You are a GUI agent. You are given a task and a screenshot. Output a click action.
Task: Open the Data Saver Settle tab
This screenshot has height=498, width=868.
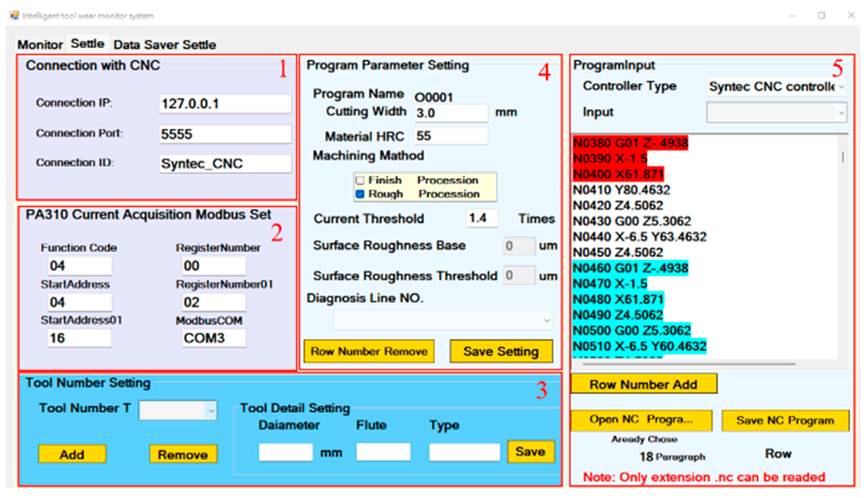[x=164, y=45]
